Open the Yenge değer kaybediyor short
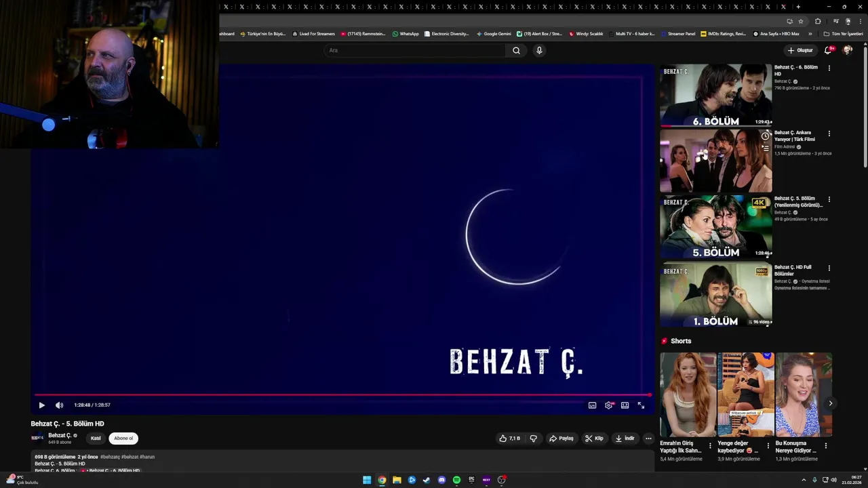 pos(746,395)
